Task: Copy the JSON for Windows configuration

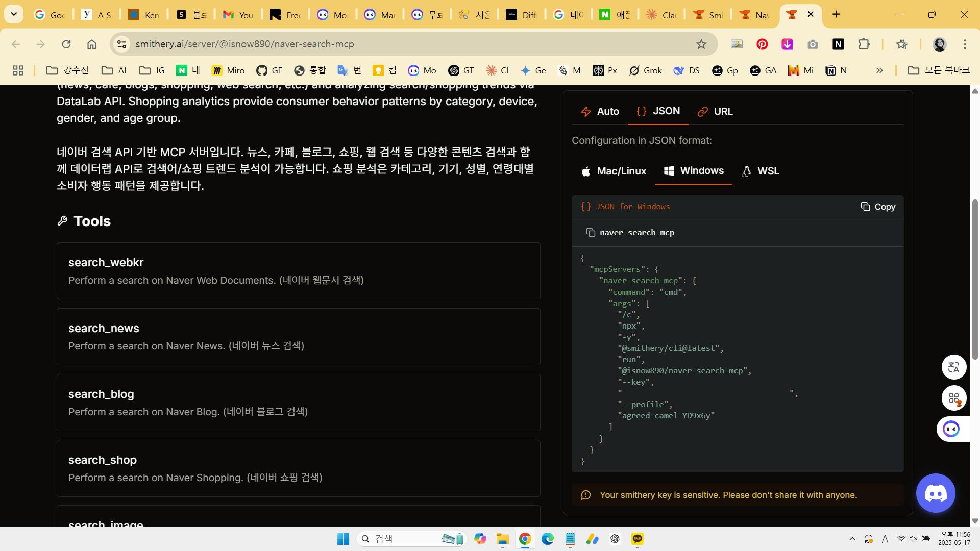Action: [x=878, y=207]
